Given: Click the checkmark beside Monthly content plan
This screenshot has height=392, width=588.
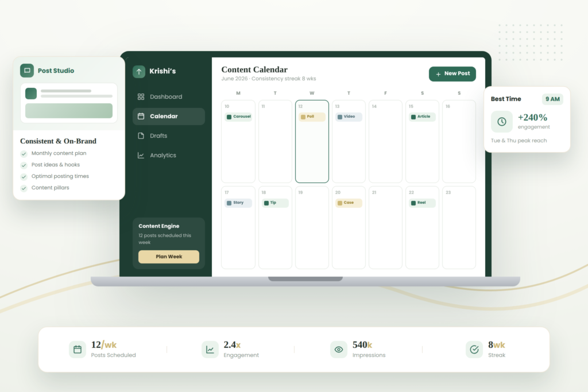Looking at the screenshot, I should pos(24,154).
